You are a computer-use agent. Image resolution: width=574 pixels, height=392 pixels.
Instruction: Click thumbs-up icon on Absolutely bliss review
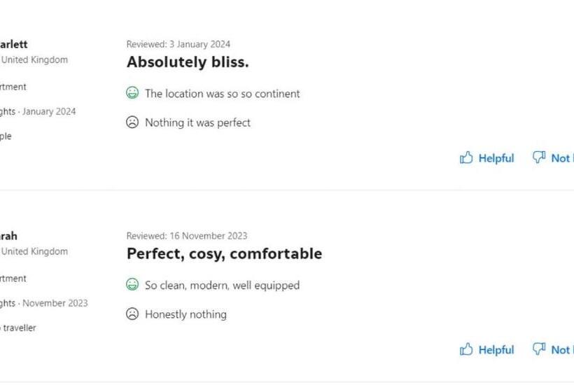coord(466,157)
